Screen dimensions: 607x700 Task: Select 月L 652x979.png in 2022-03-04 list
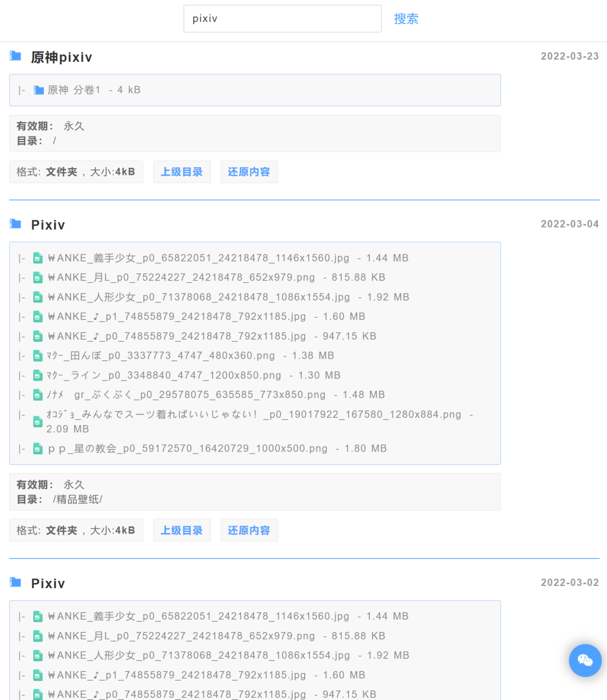click(x=181, y=277)
